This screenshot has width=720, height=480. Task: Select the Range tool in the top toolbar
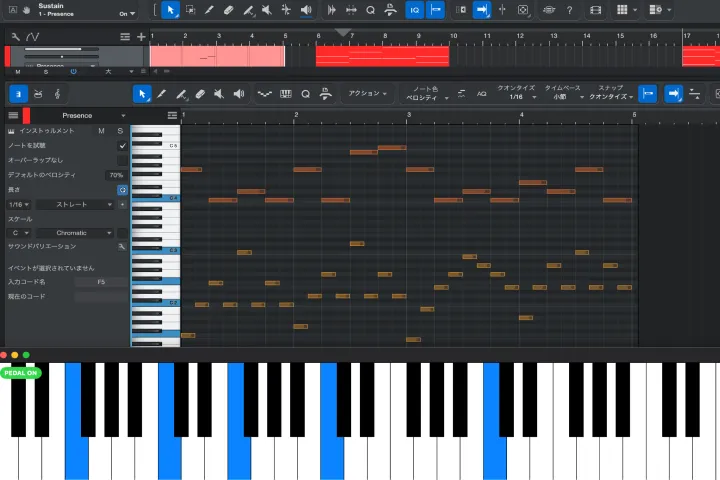(190, 10)
